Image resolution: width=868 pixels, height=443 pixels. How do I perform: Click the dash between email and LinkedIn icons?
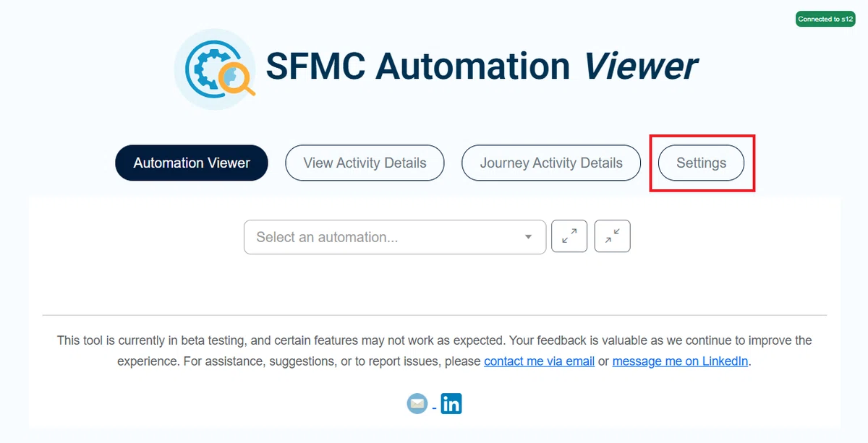coord(434,409)
